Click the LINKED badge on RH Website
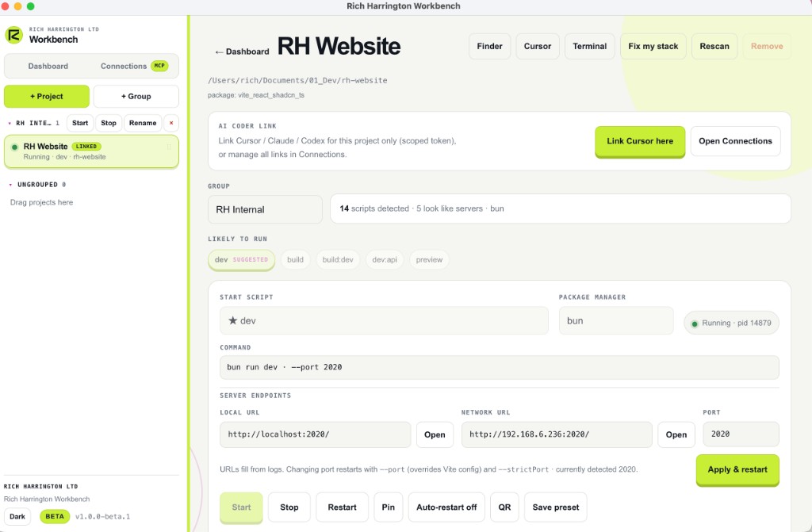Image resolution: width=812 pixels, height=532 pixels. tap(86, 147)
